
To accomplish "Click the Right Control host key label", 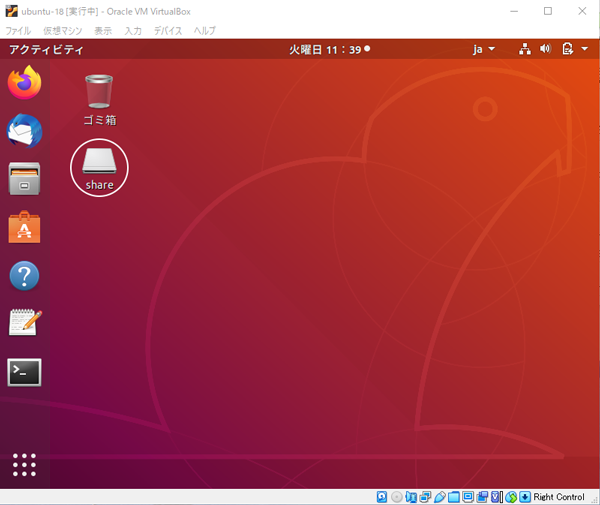I will click(x=559, y=497).
